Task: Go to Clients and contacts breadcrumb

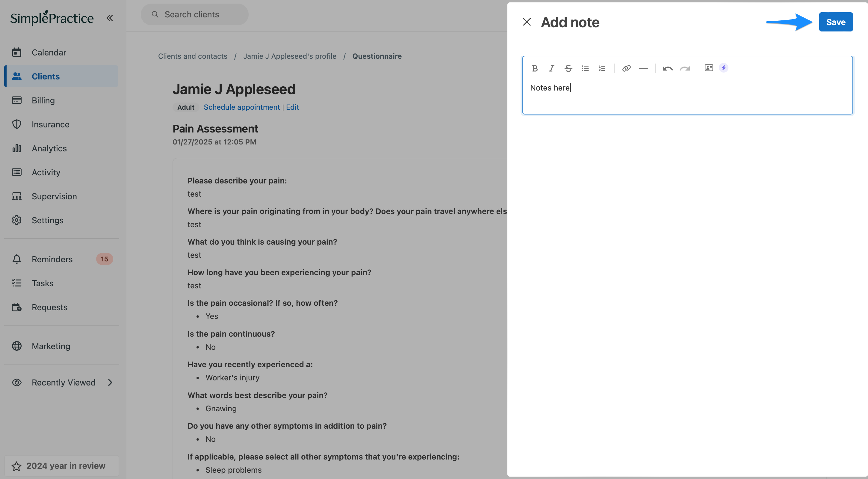Action: tap(193, 56)
